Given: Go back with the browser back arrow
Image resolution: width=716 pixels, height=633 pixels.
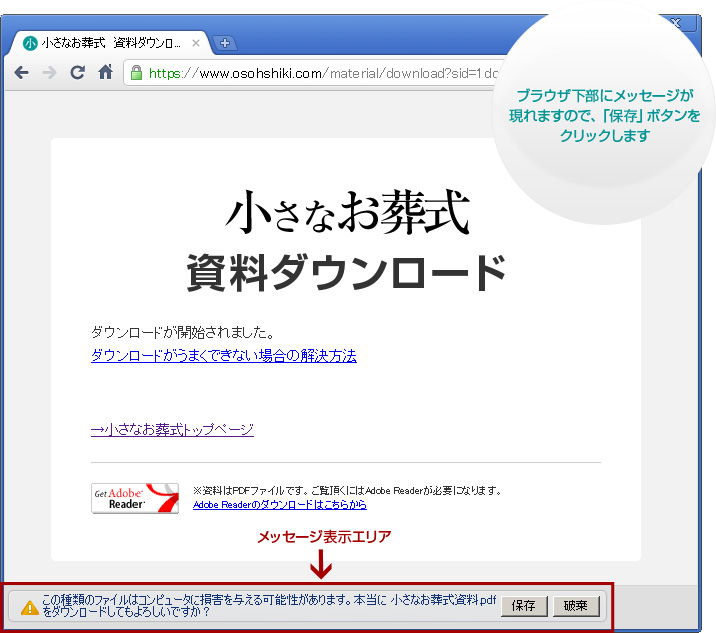Looking at the screenshot, I should pos(21,73).
